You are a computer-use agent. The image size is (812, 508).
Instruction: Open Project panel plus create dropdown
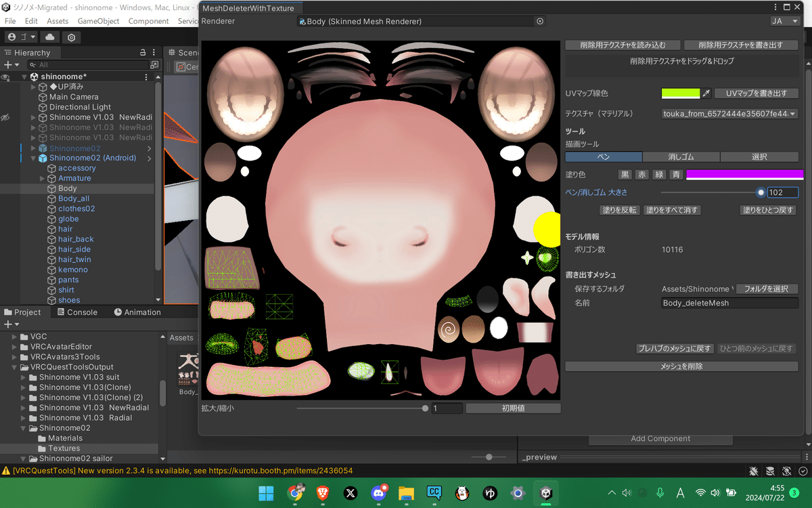click(12, 324)
